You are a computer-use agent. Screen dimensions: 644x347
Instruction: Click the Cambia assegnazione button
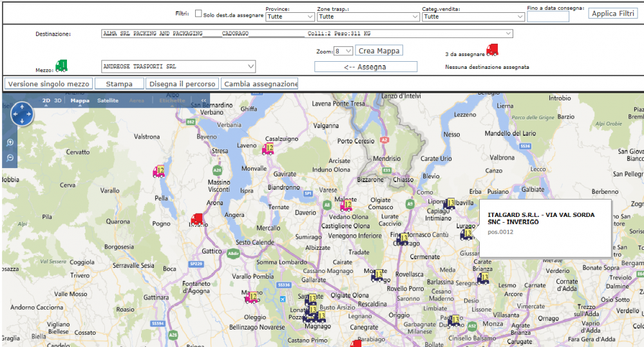point(260,84)
